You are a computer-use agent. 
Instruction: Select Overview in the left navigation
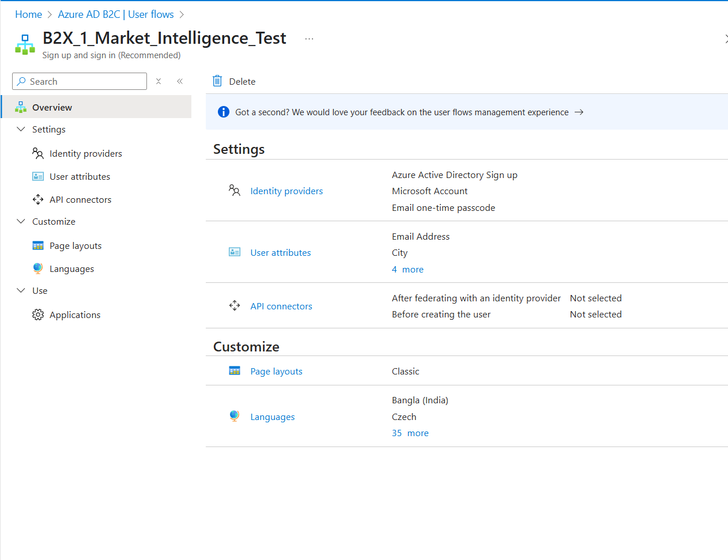pyautogui.click(x=52, y=107)
